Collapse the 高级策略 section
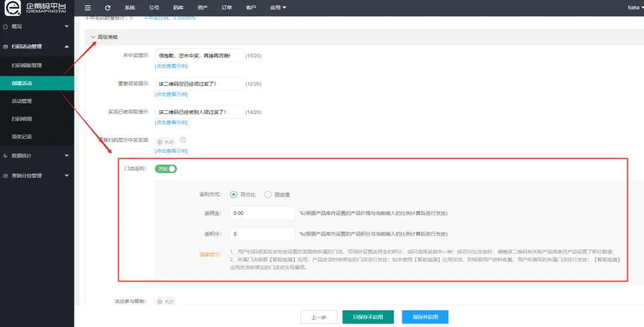Viewport: 644px width, 327px height. (x=93, y=37)
